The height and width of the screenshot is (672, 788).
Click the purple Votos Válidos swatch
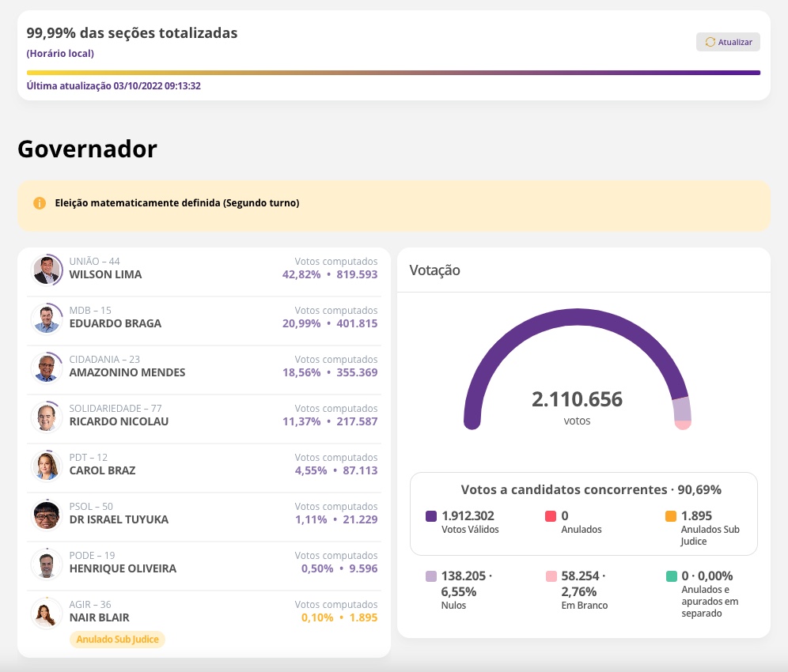431,516
